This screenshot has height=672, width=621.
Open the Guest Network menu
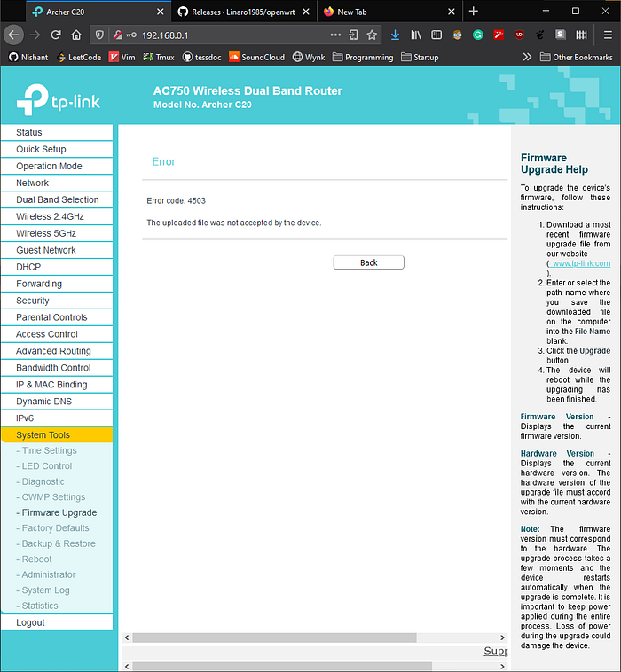click(57, 250)
